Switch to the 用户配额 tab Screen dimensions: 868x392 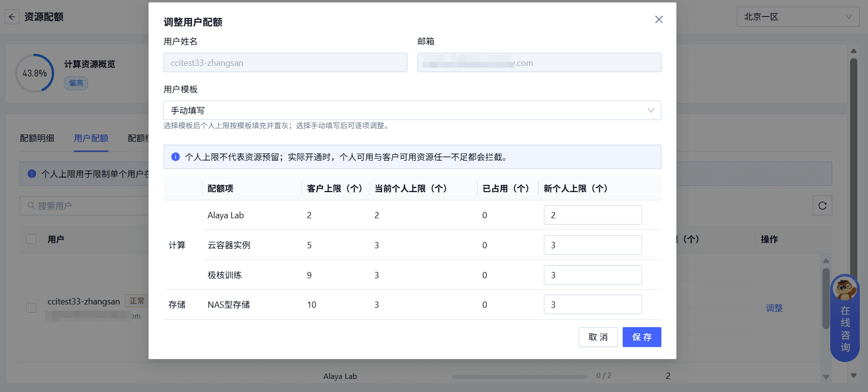[x=91, y=138]
